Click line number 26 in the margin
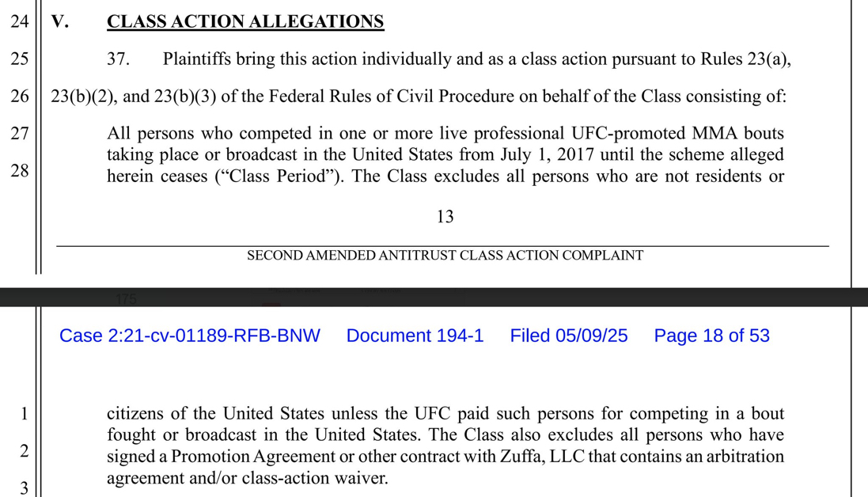The image size is (868, 497). [20, 97]
